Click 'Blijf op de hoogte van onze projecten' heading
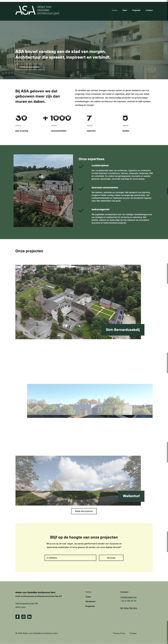The image size is (168, 644). pyautogui.click(x=84, y=537)
